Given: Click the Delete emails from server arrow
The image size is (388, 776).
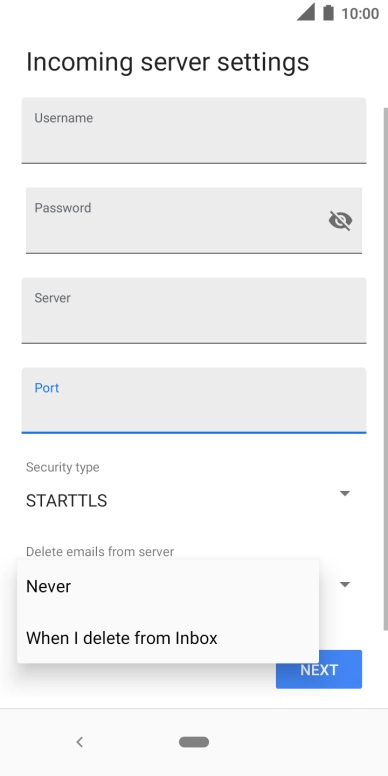Looking at the screenshot, I should click(345, 584).
